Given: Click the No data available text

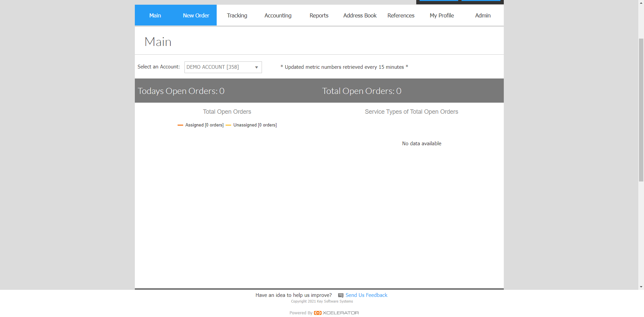Looking at the screenshot, I should (422, 144).
